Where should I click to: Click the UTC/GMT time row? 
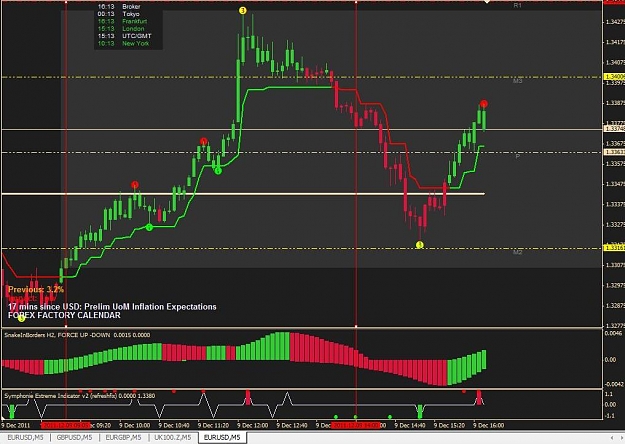[x=125, y=36]
